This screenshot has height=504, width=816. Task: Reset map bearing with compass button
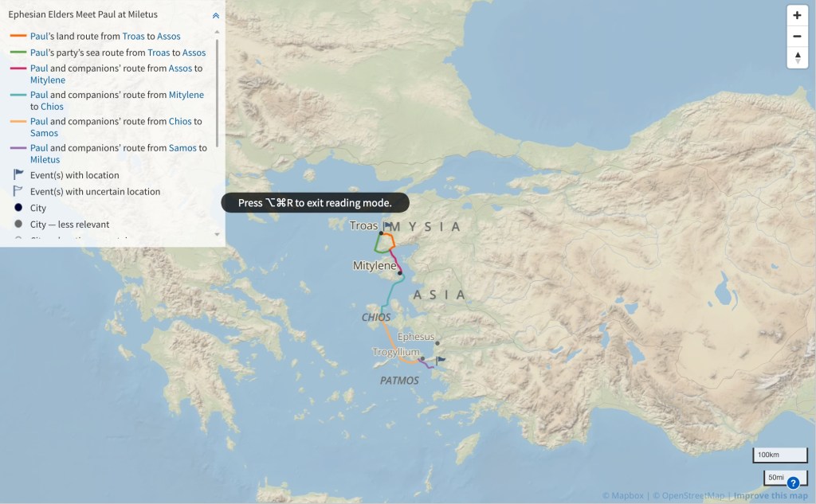point(797,57)
